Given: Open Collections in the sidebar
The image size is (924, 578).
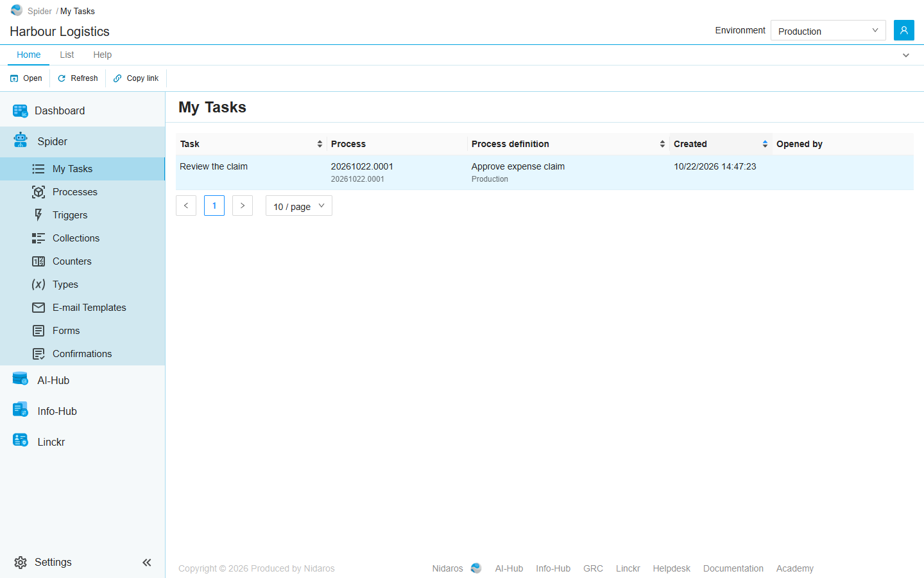Looking at the screenshot, I should (x=82, y=238).
